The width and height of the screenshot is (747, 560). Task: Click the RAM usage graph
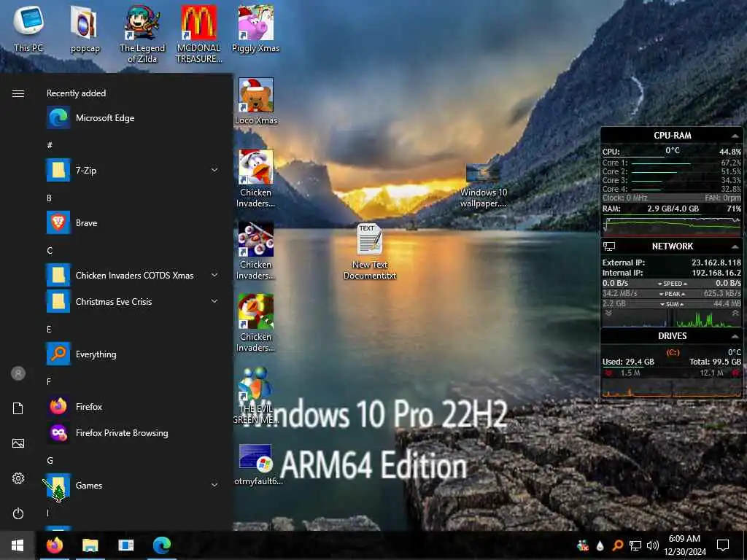pyautogui.click(x=672, y=226)
